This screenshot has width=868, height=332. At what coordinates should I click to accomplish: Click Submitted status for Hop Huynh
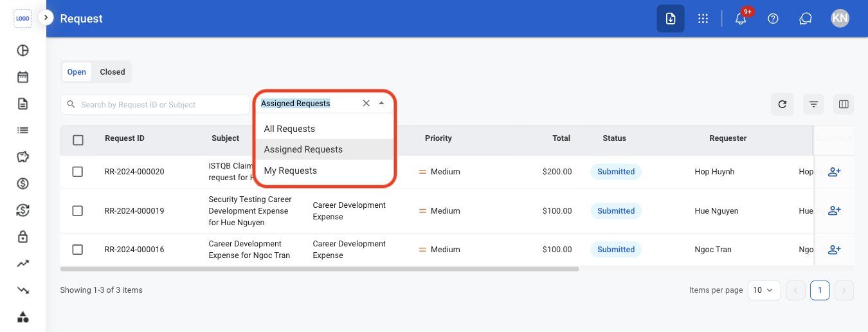click(x=616, y=172)
